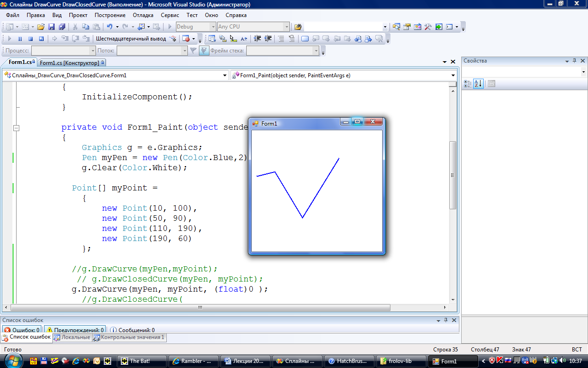Open the Свойства object selector dropdown

[x=583, y=72]
